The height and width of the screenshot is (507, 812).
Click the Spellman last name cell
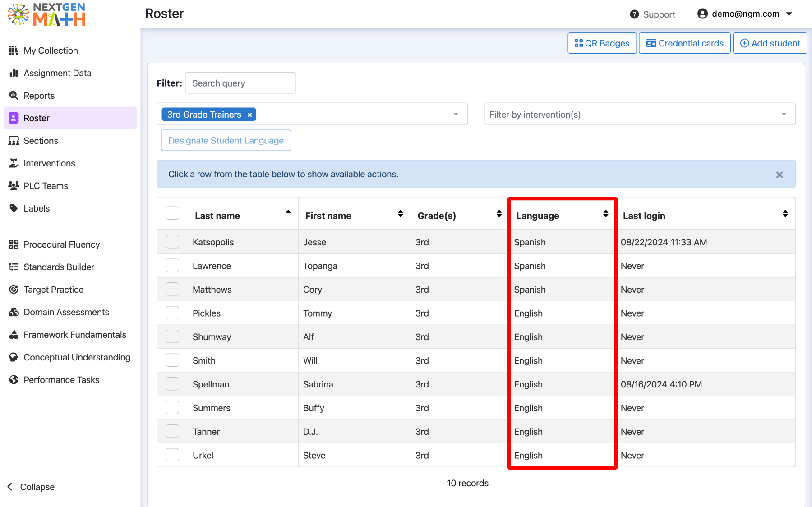point(243,384)
